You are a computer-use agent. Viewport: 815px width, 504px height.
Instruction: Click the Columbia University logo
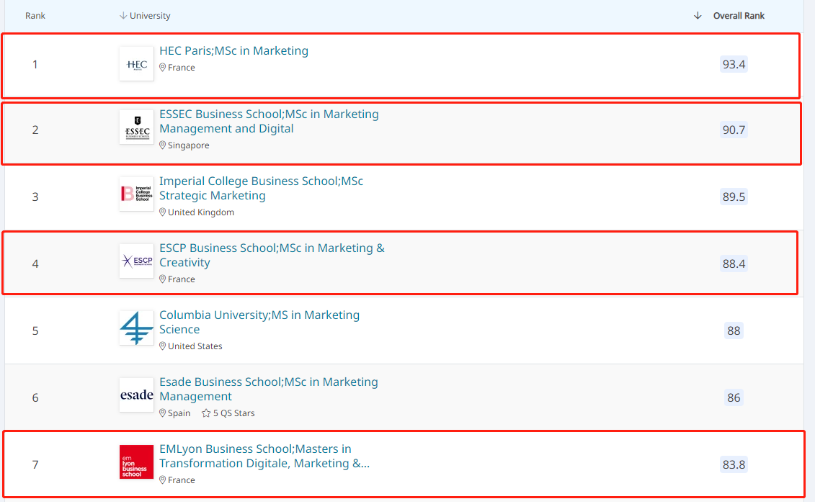point(136,328)
